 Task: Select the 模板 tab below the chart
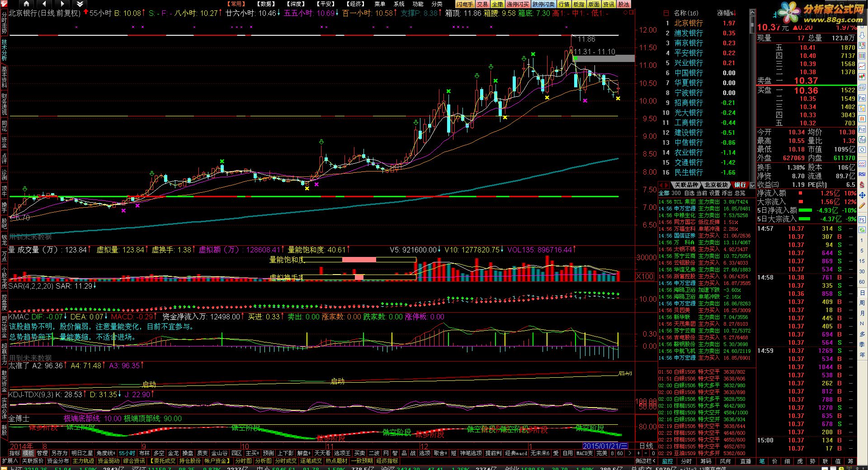[x=28, y=453]
